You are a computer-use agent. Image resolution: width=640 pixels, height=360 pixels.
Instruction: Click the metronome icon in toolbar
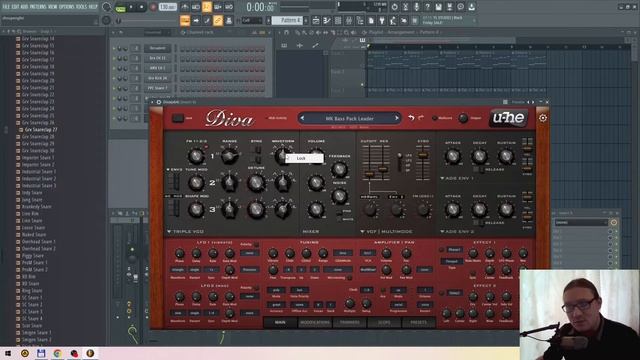[x=184, y=7]
